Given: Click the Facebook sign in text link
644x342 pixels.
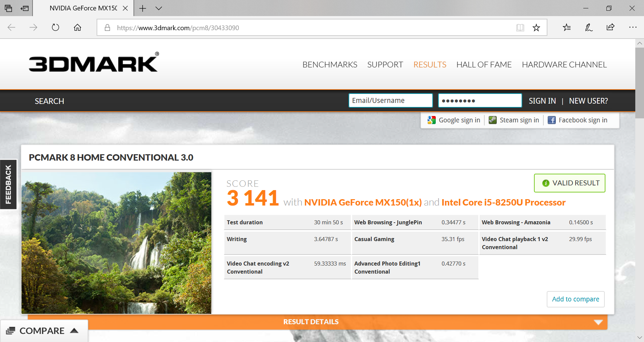Looking at the screenshot, I should point(583,120).
